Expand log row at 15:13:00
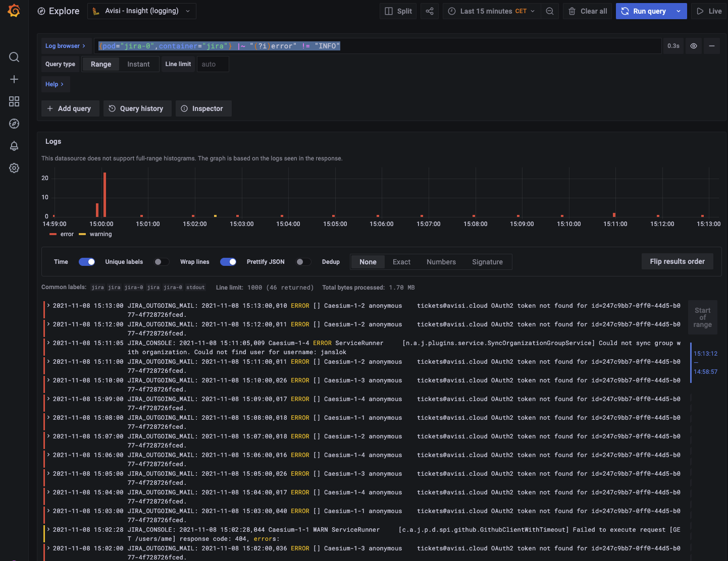This screenshot has height=561, width=728. [48, 305]
